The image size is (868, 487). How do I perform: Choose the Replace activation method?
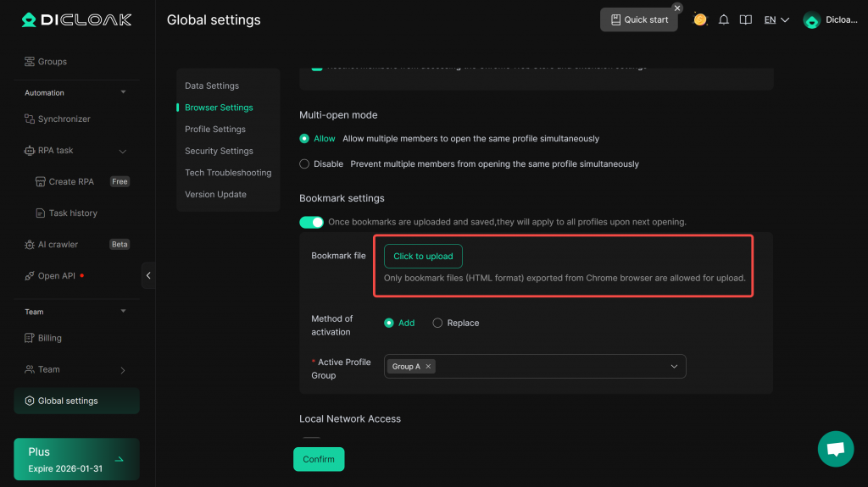coord(437,323)
